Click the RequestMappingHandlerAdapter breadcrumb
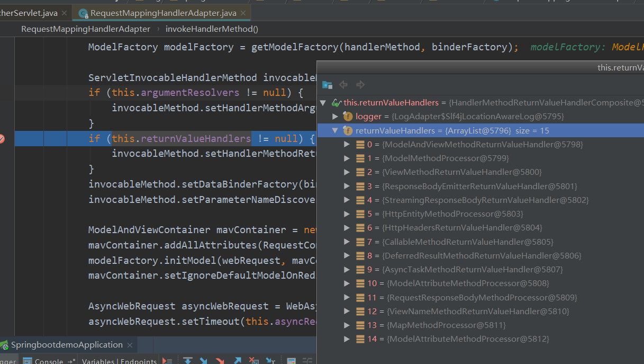 [86, 29]
